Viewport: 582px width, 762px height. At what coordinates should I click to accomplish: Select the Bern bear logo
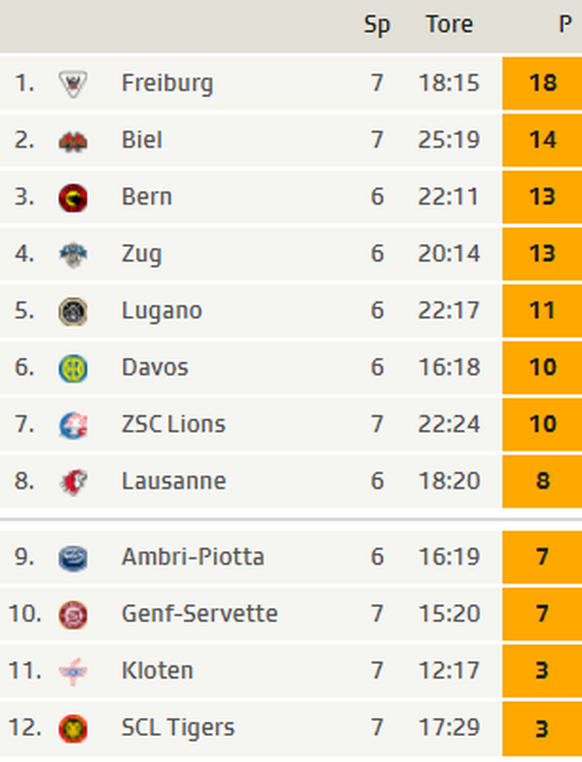[73, 198]
